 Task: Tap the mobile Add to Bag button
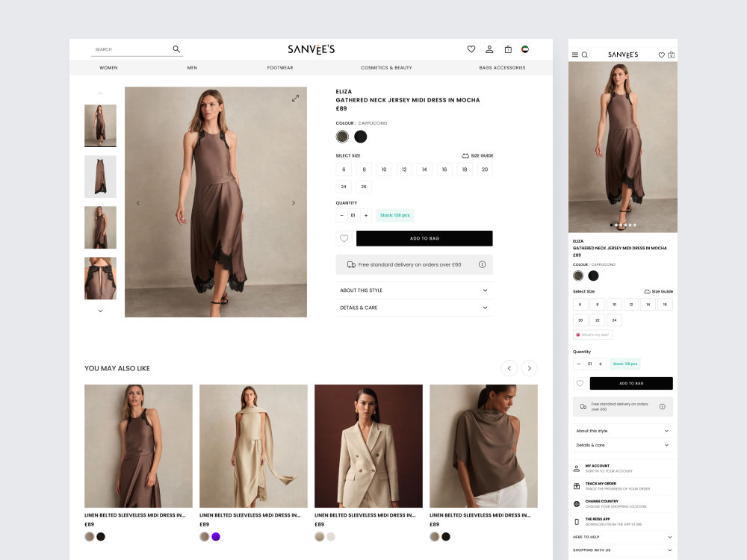click(631, 383)
